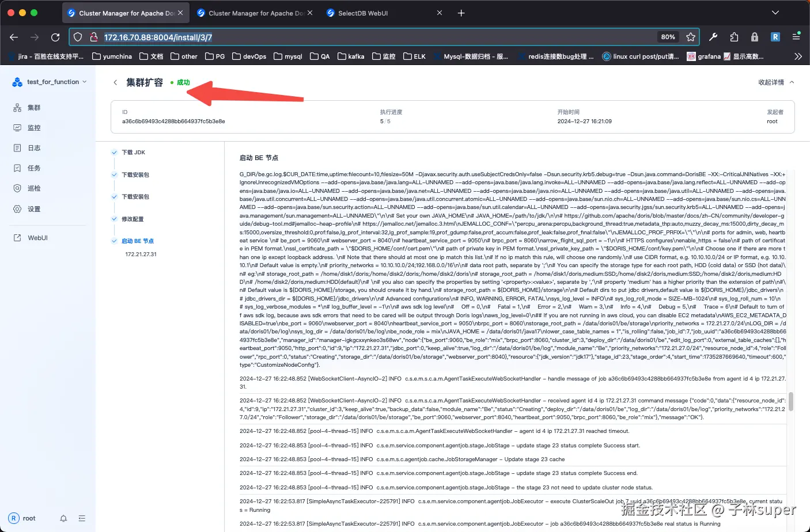Click the root user avatar icon
Image resolution: width=810 pixels, height=532 pixels.
(14, 518)
